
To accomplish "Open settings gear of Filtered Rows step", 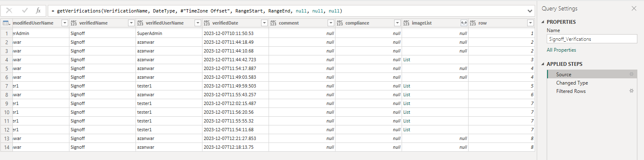I will click(632, 91).
